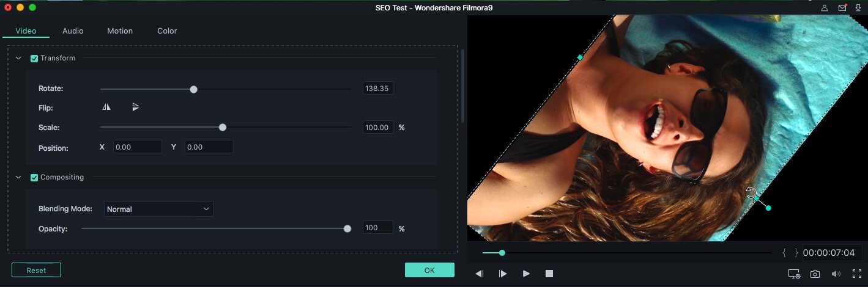Click the vertical flip icon
The image size is (868, 287).
[136, 107]
